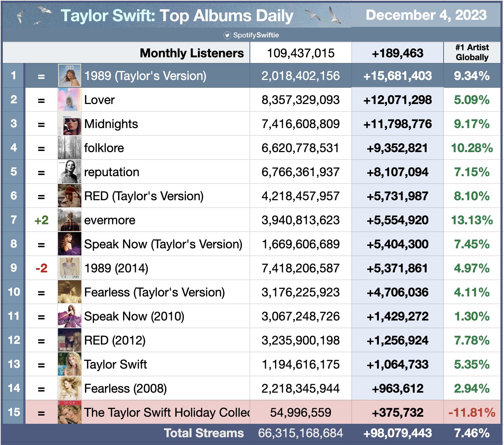This screenshot has width=504, height=445.
Task: Click the -2 rank change for 1989 (2014)
Action: pos(41,268)
